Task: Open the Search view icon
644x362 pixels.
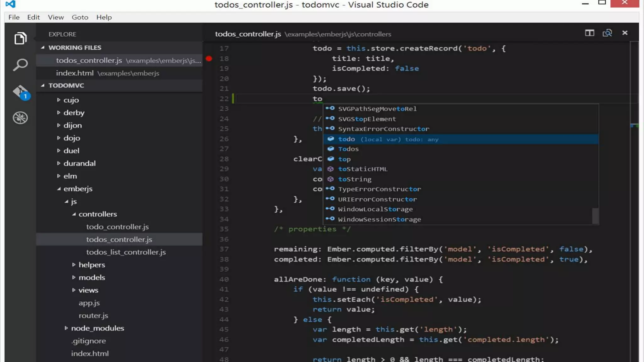Action: click(20, 65)
